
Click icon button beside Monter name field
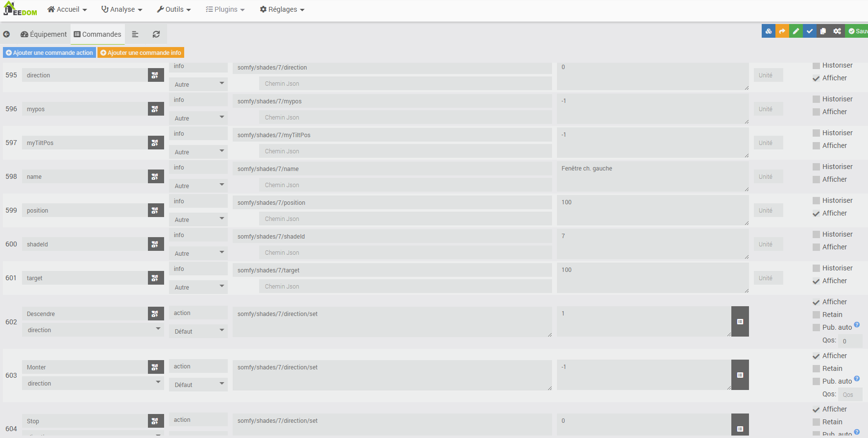tap(156, 367)
